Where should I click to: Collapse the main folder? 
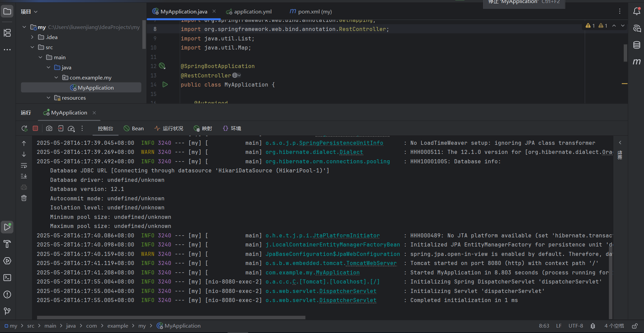click(40, 57)
